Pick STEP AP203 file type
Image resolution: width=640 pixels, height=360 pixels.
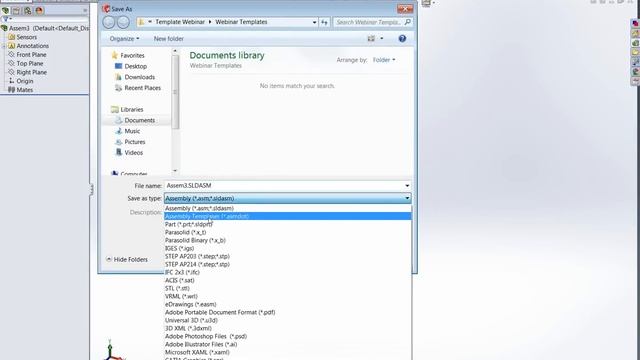coord(287,256)
